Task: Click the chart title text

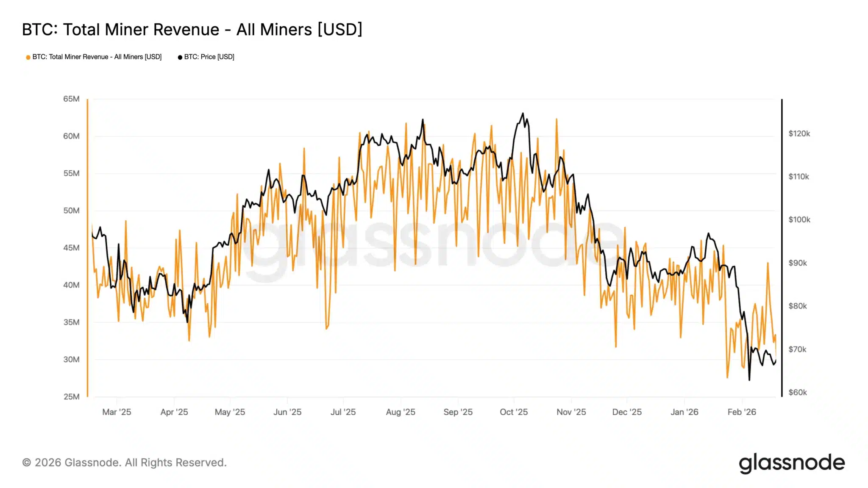Action: (x=192, y=30)
